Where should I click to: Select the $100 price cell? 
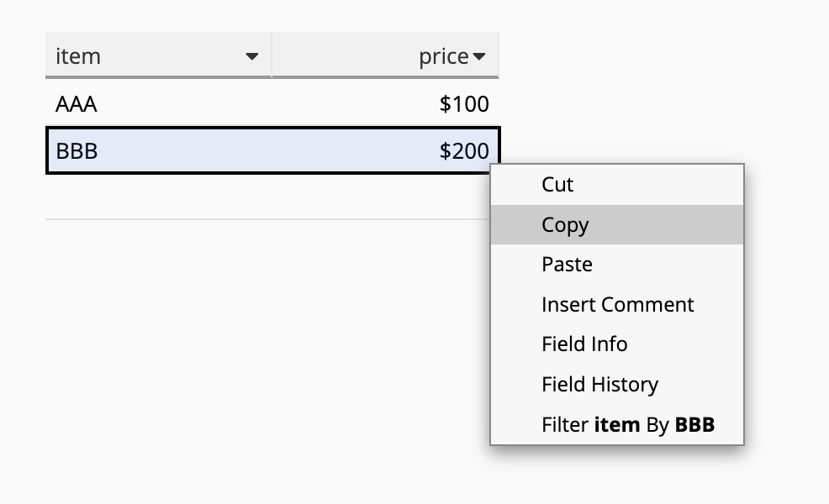coord(385,103)
